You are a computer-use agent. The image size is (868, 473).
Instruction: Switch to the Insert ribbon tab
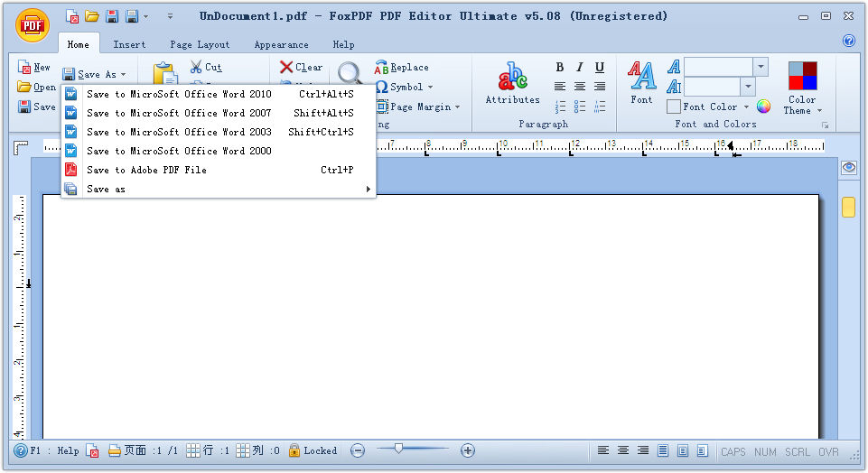click(129, 44)
